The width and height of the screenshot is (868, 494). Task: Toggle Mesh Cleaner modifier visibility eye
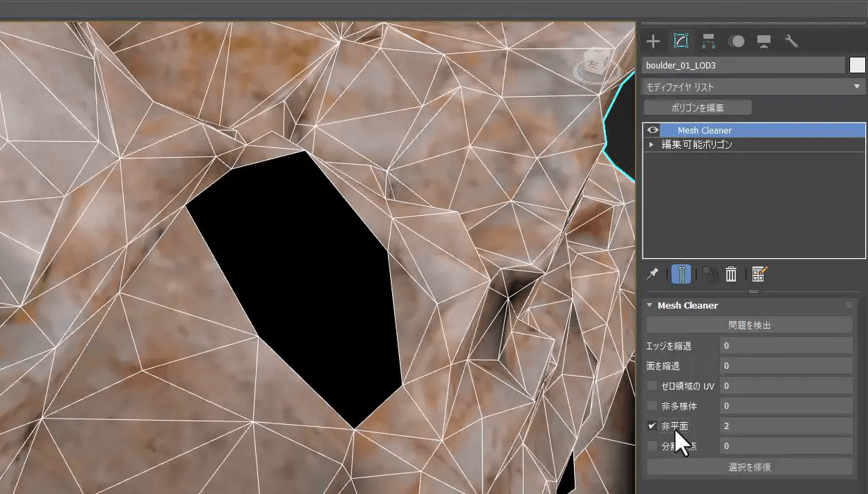pyautogui.click(x=652, y=130)
